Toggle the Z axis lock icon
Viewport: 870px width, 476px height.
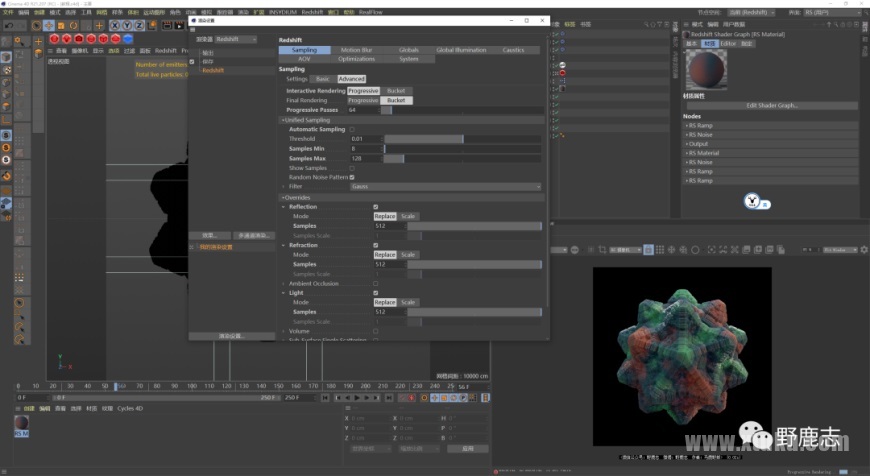point(139,26)
